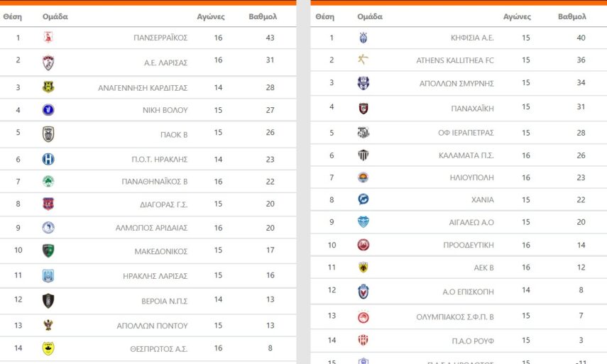Image resolution: width=607 pixels, height=364 pixels.
Task: Click the right table Αγώνες column header
Action: coord(517,16)
